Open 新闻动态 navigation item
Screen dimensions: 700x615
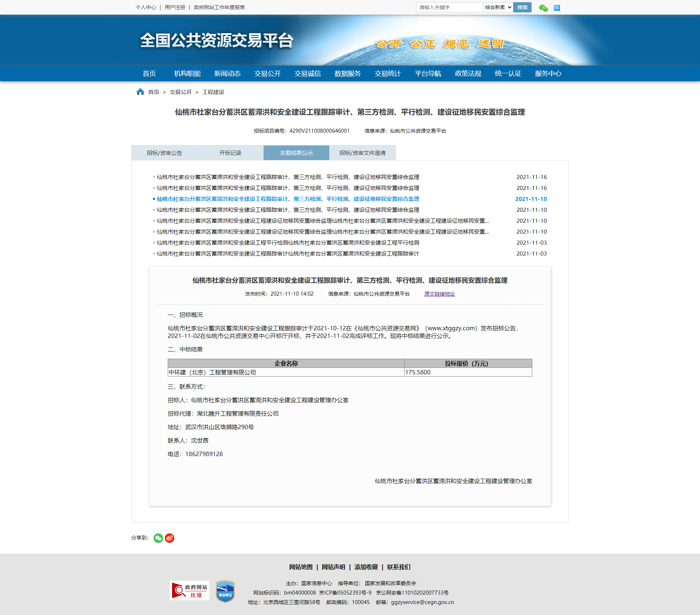tap(227, 73)
